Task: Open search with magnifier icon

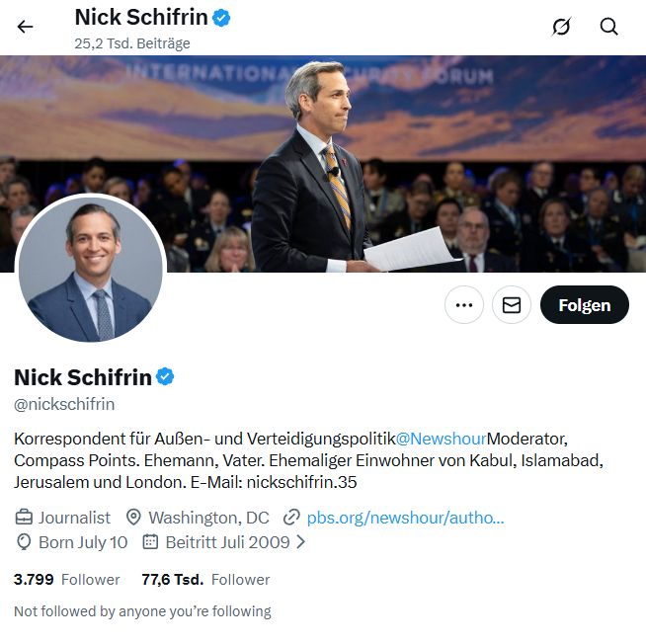Action: pyautogui.click(x=609, y=27)
